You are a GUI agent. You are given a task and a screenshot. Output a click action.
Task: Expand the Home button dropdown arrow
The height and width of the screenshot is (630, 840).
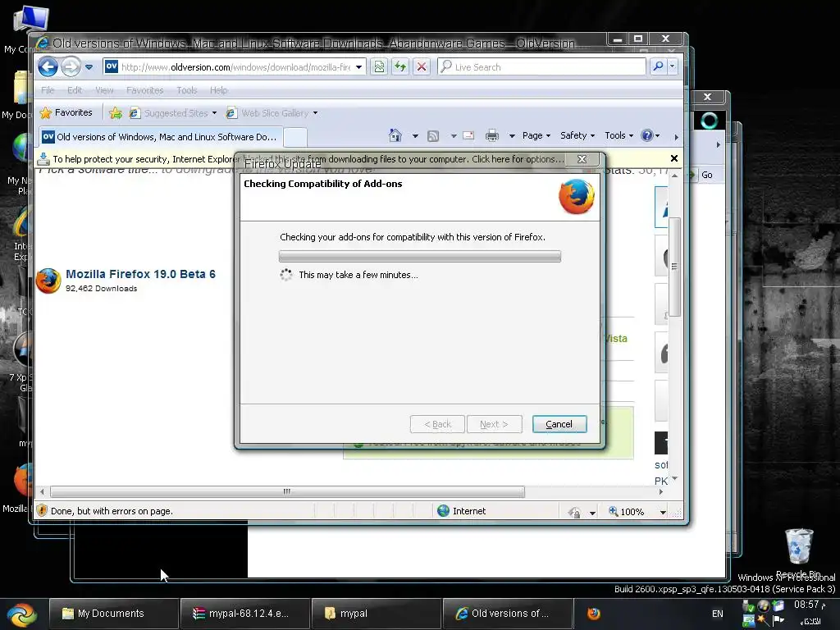(x=415, y=136)
